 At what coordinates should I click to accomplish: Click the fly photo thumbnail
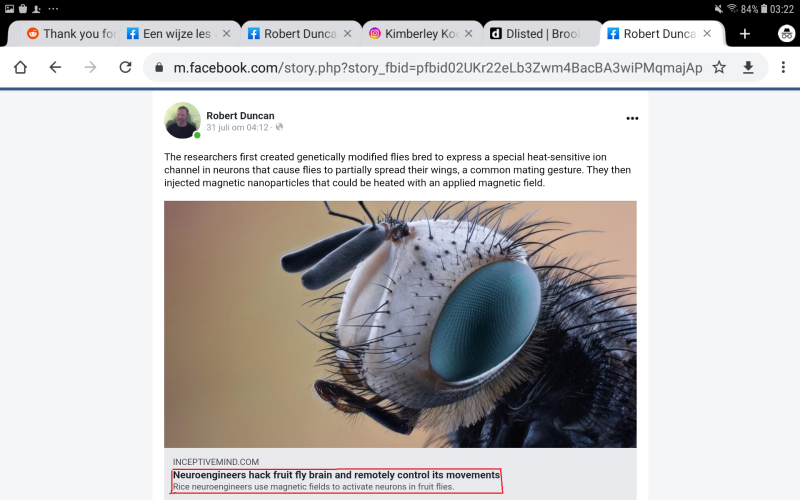(400, 324)
